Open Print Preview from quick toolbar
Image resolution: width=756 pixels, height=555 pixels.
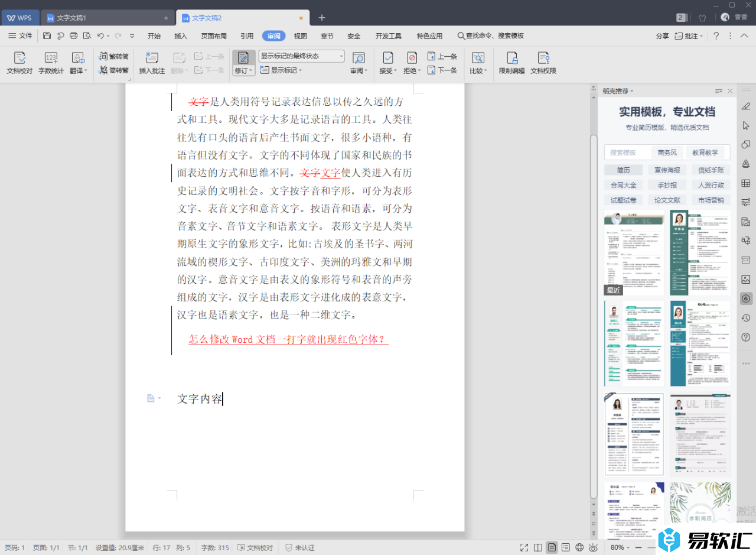point(87,36)
